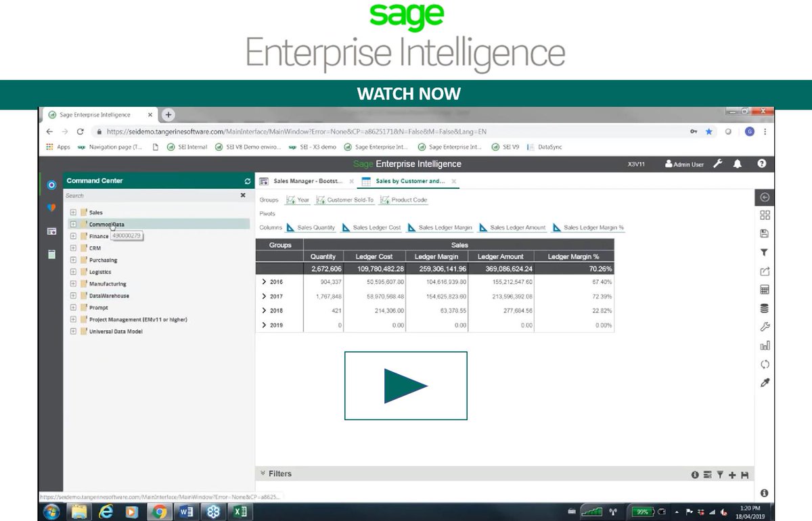Click the Ledger Margin % column header
This screenshot has height=521, width=812.
pyautogui.click(x=574, y=256)
